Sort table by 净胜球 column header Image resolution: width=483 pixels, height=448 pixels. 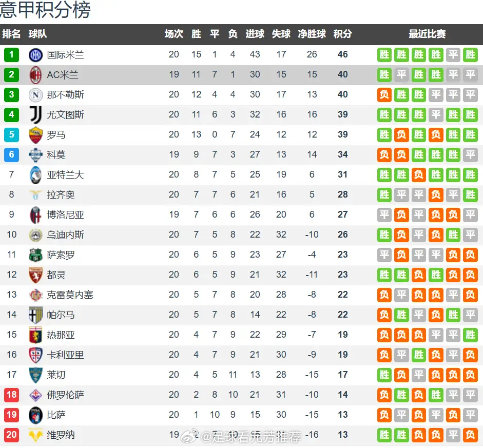pos(312,34)
